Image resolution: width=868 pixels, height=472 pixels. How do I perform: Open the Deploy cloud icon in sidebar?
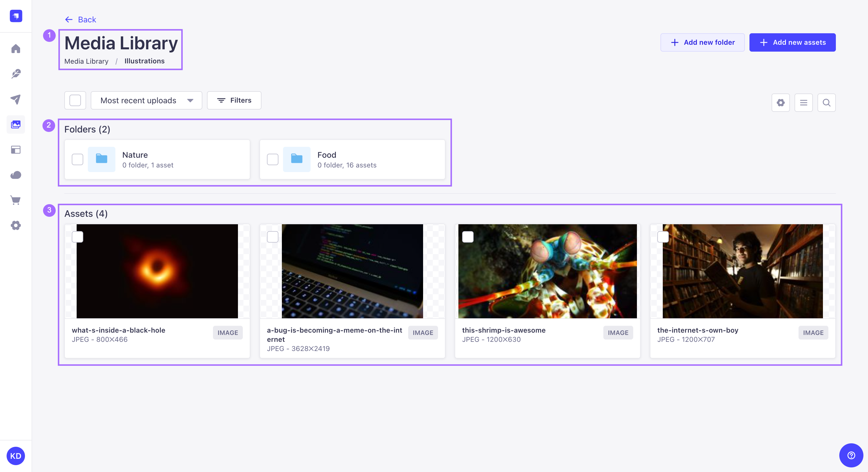15,175
